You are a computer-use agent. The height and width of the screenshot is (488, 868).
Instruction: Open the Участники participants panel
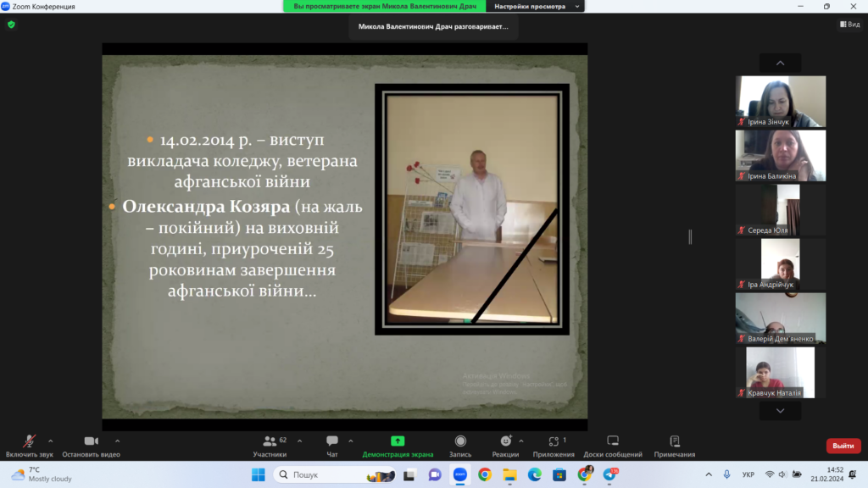[270, 441]
